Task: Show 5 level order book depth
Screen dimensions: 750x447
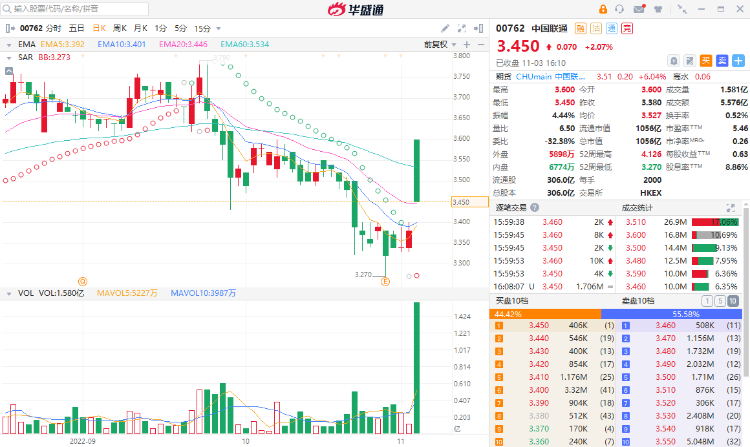Action: pos(720,301)
